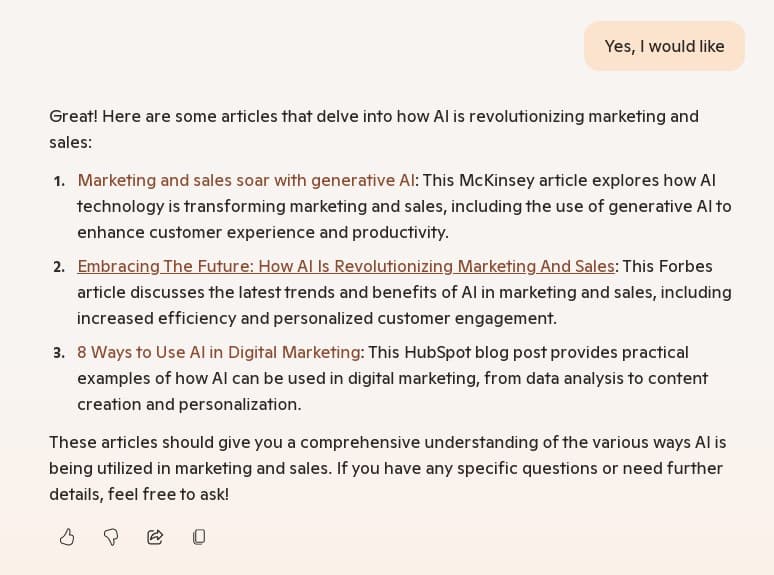Open the 'Embracing The Future' Forbes article link
This screenshot has height=575, width=774.
click(x=346, y=266)
